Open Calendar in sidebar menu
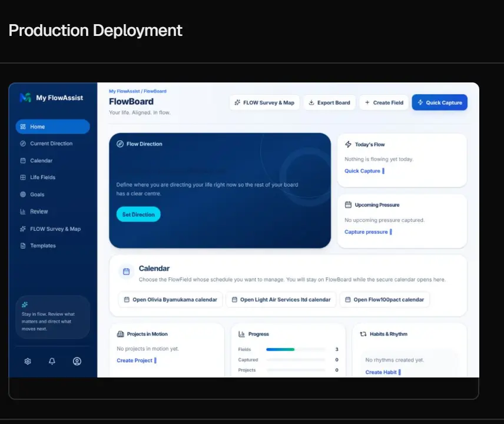The height and width of the screenshot is (424, 504). click(53, 160)
